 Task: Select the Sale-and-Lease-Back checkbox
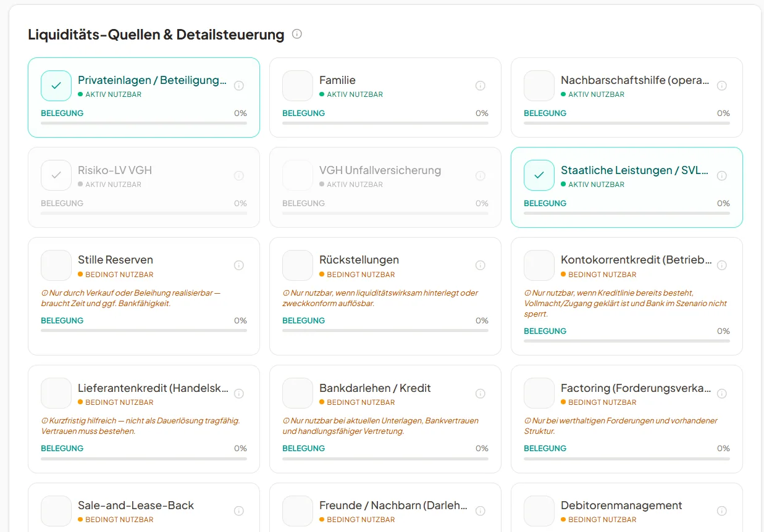(x=56, y=511)
